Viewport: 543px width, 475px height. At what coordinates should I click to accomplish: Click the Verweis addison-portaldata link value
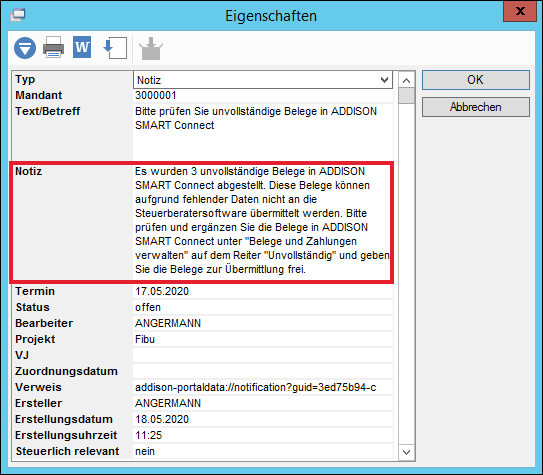tap(256, 387)
